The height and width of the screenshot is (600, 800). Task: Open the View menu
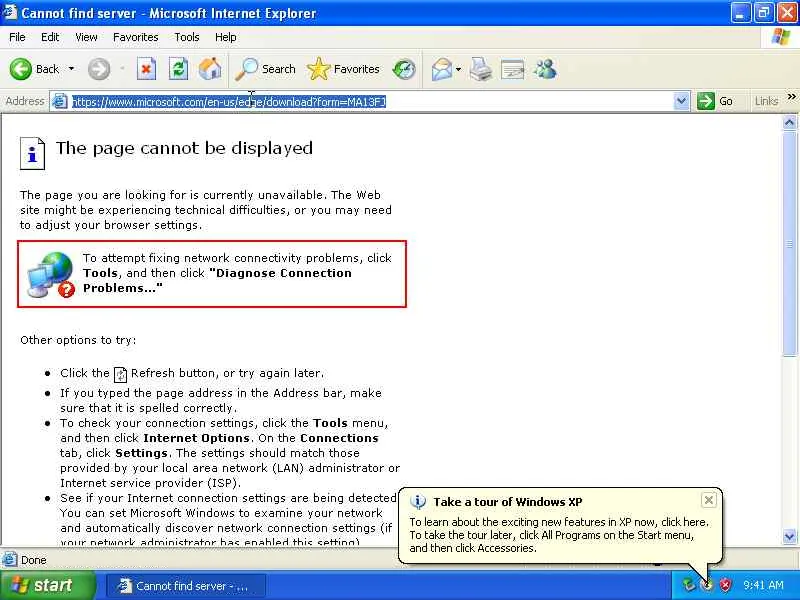[x=86, y=37]
